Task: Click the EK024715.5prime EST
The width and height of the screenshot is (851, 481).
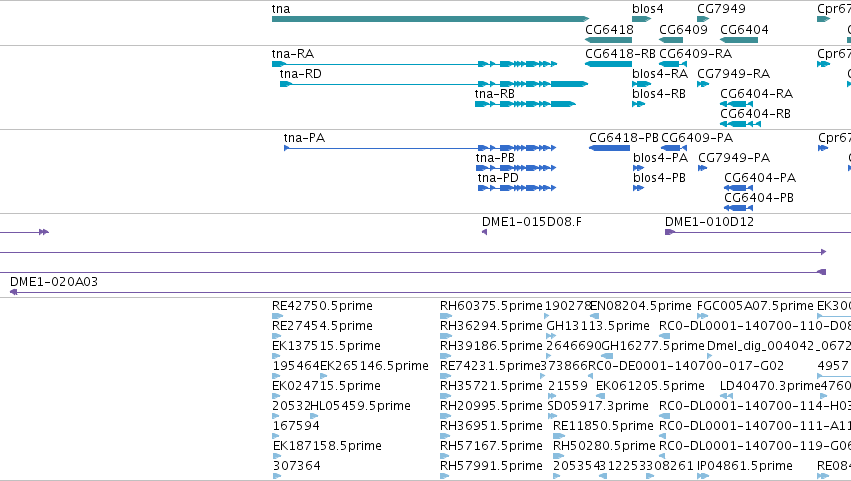Action: click(x=276, y=396)
